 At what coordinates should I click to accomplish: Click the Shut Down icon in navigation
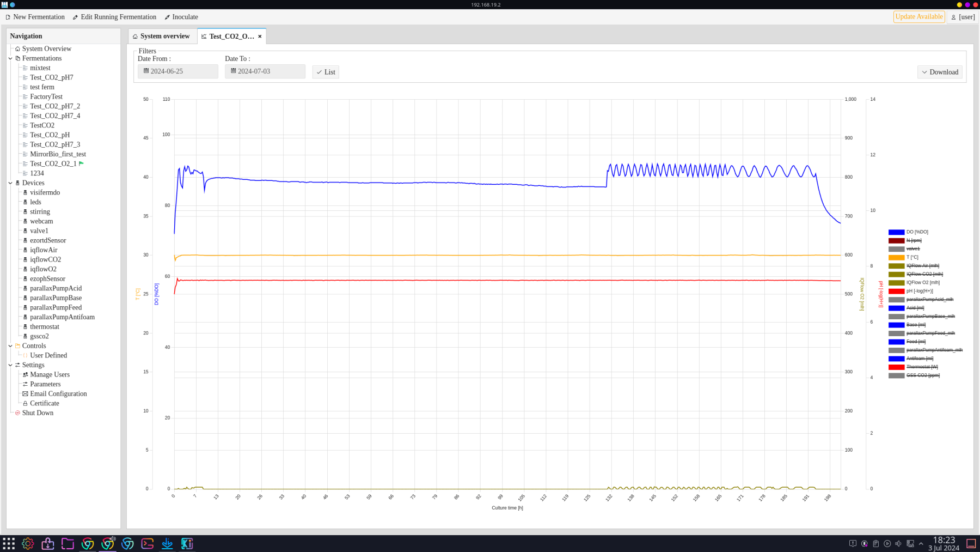(17, 413)
